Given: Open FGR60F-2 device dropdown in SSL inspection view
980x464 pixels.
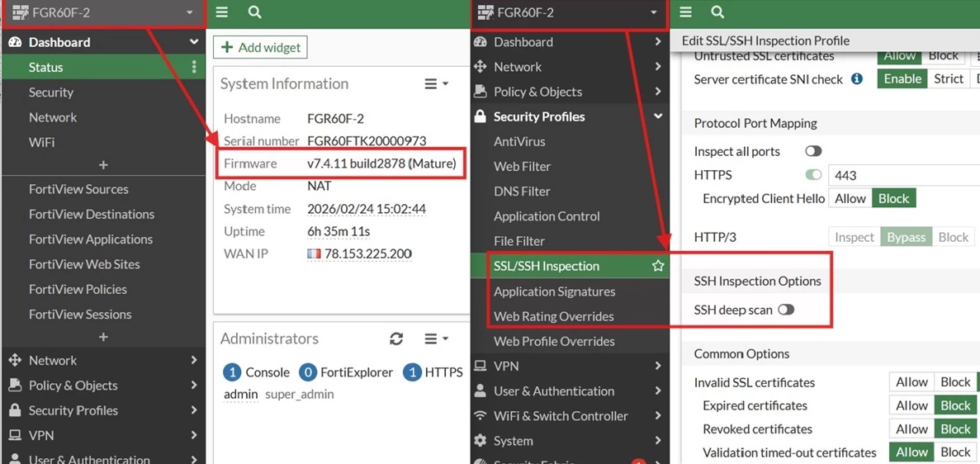Looking at the screenshot, I should point(569,12).
